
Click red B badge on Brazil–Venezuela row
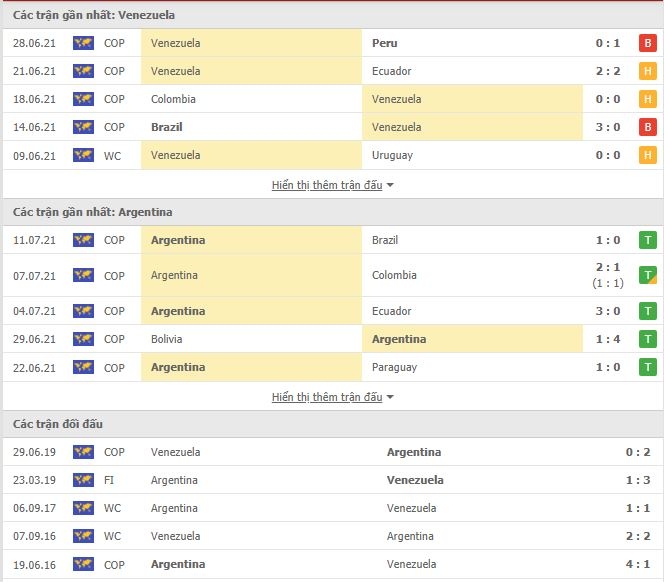point(647,127)
